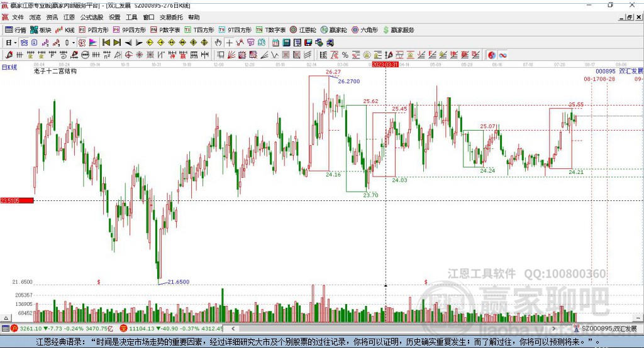This screenshot has height=348, width=644.
Task: Move chart left with black left arrow
Action: (x=128, y=43)
